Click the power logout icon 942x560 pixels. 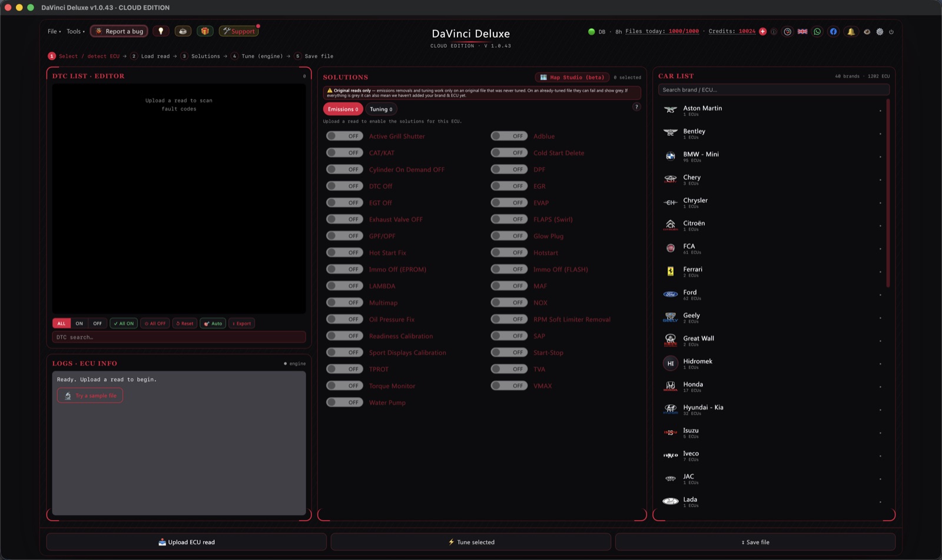891,32
